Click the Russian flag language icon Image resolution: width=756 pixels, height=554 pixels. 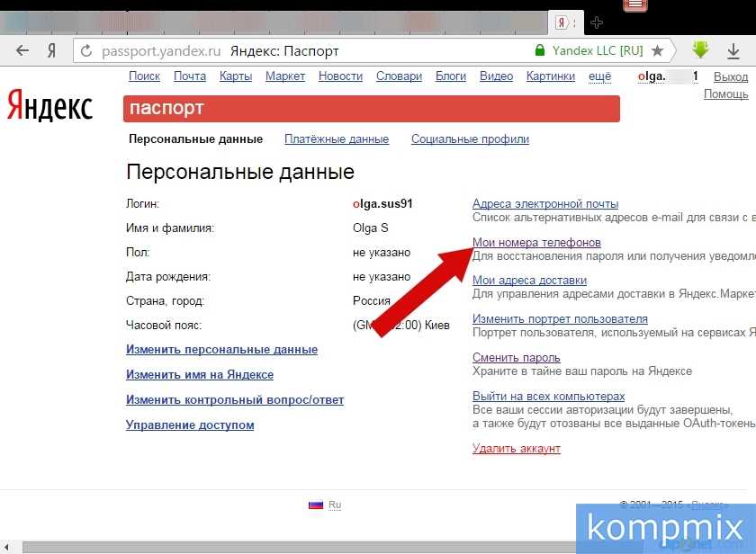point(316,505)
